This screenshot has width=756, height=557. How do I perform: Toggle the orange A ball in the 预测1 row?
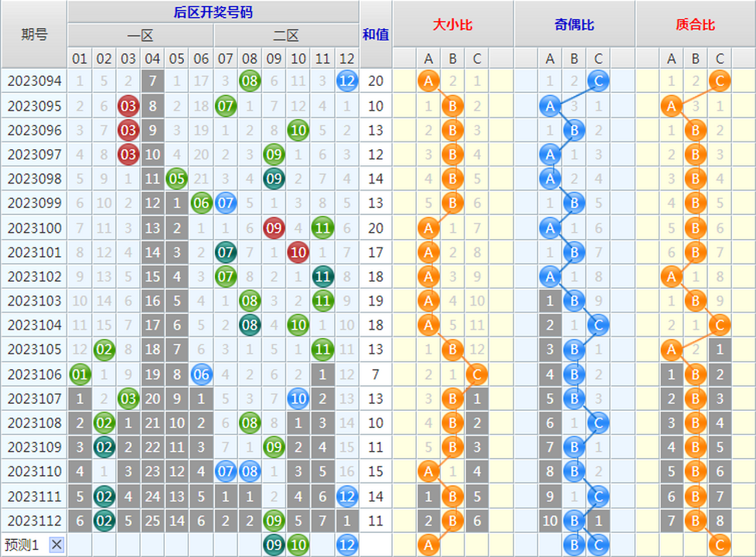tap(428, 545)
